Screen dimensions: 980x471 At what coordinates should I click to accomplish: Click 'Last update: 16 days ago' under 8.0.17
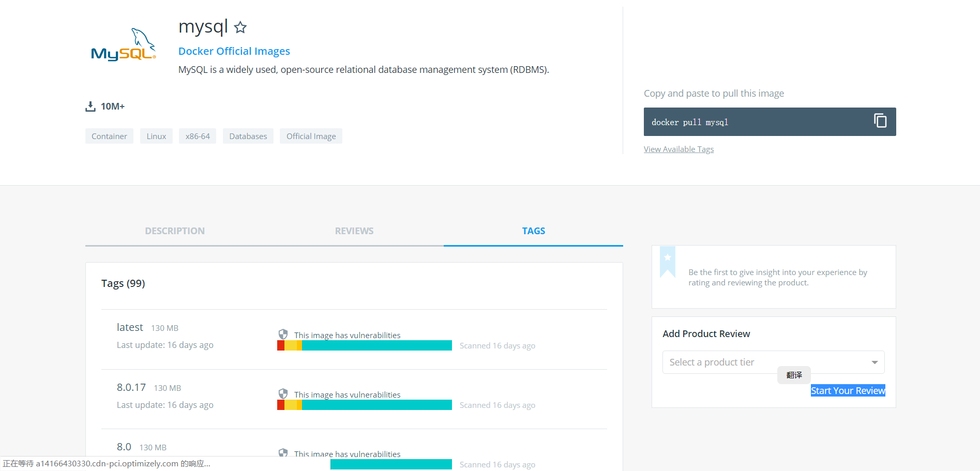[165, 405]
